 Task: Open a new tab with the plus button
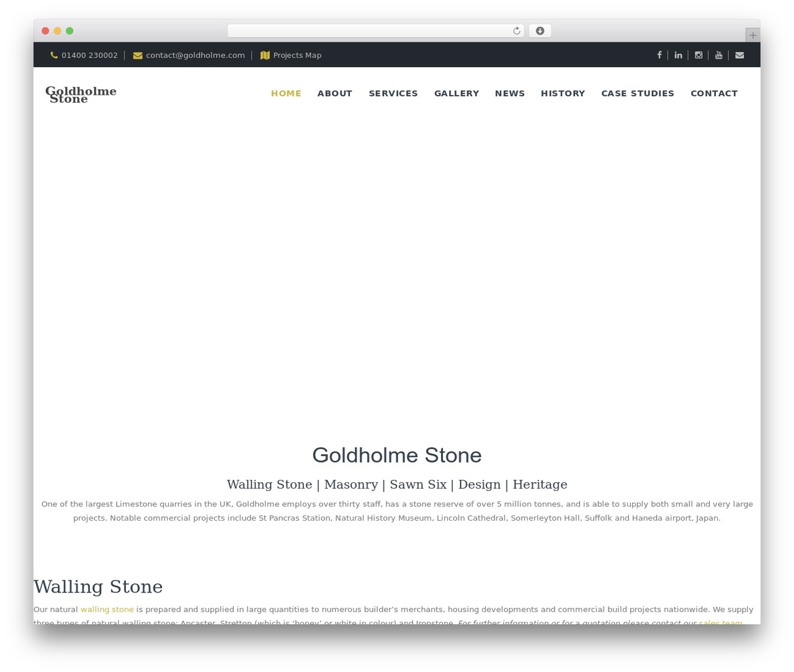point(753,35)
